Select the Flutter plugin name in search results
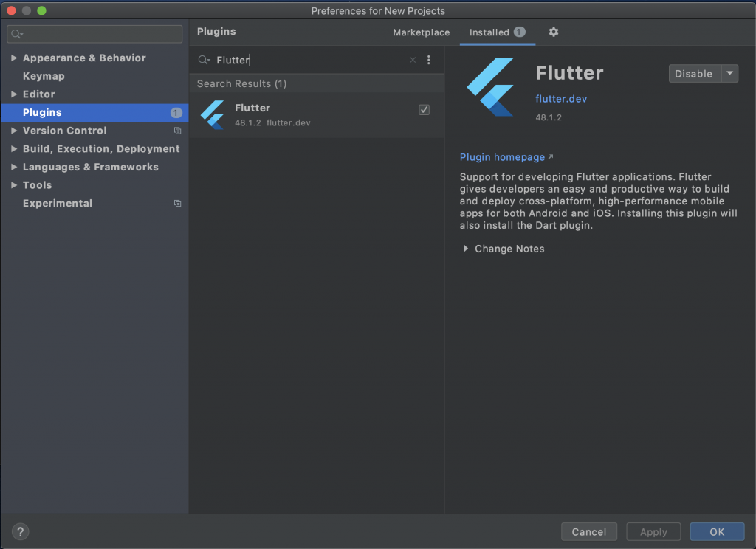The height and width of the screenshot is (549, 756). (252, 108)
